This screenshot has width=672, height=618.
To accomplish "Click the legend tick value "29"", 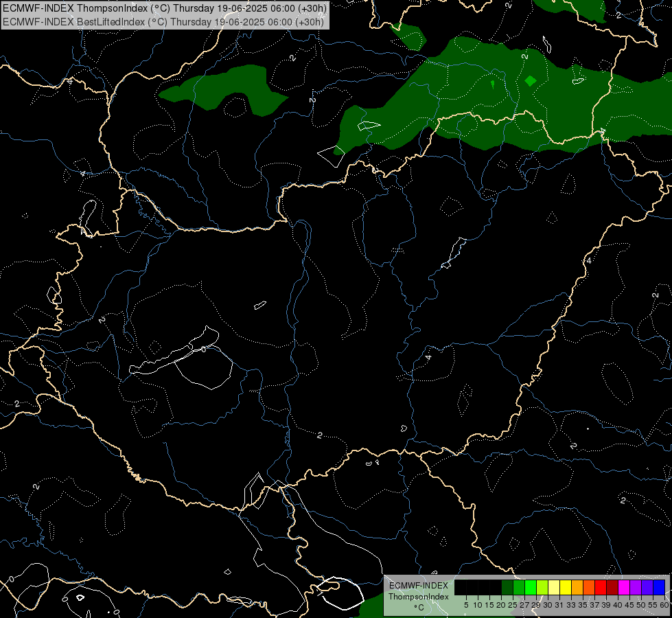I will pyautogui.click(x=536, y=605).
